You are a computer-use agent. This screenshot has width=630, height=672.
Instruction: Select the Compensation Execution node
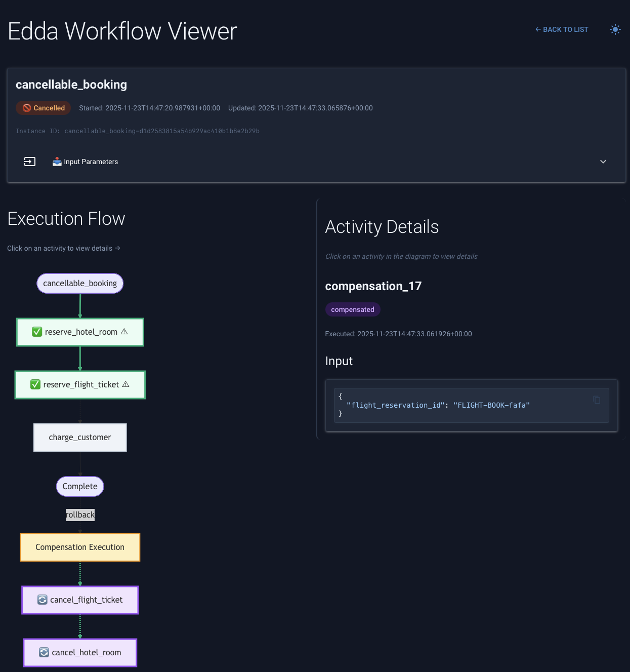point(80,547)
